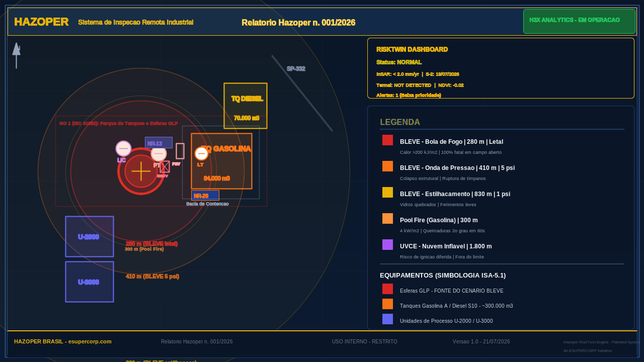Click red Esferas GLP equipment swatch

387,289
